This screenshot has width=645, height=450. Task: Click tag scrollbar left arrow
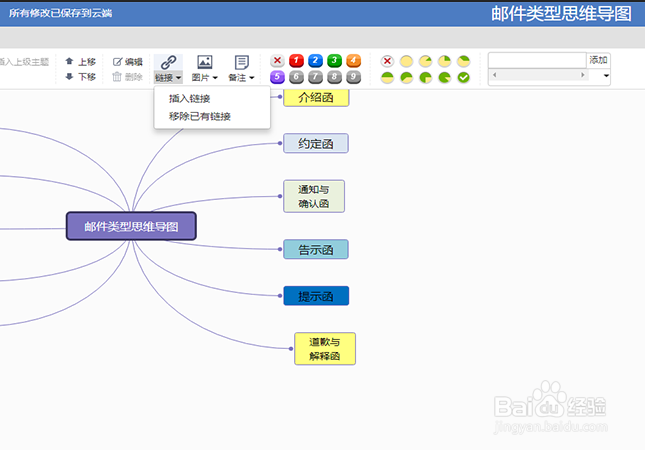494,75
